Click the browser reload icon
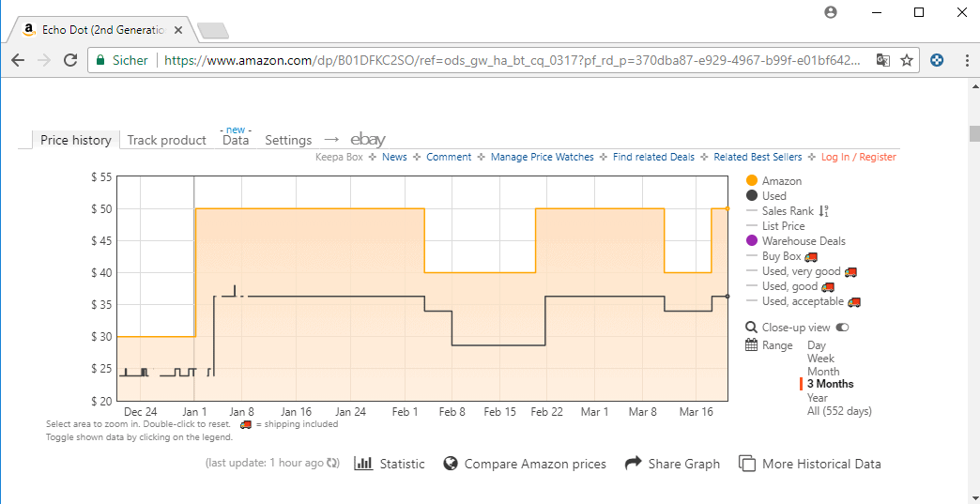This screenshot has width=980, height=504. (x=70, y=60)
